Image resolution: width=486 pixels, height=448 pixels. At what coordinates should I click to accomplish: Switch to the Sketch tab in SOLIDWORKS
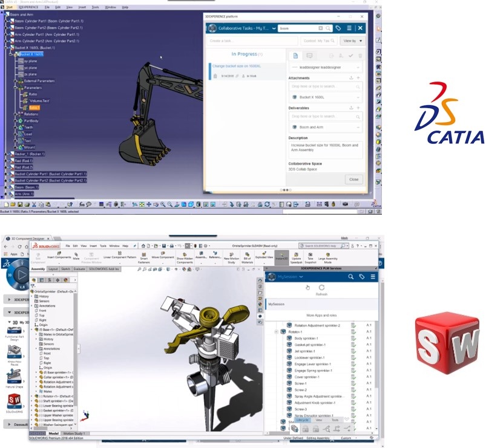click(x=66, y=269)
